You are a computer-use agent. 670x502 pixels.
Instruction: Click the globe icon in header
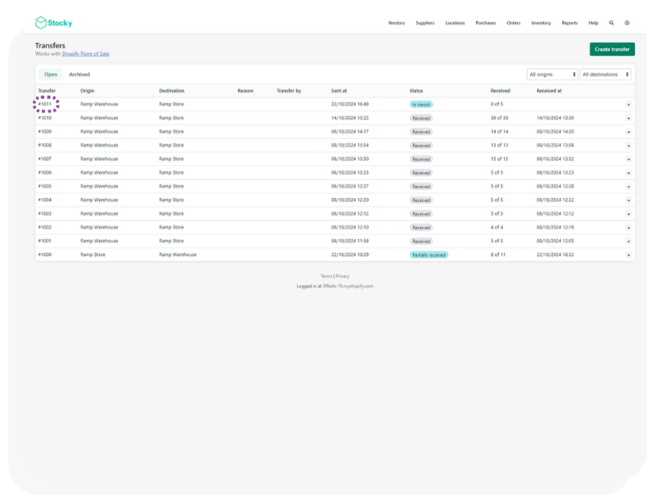(627, 23)
